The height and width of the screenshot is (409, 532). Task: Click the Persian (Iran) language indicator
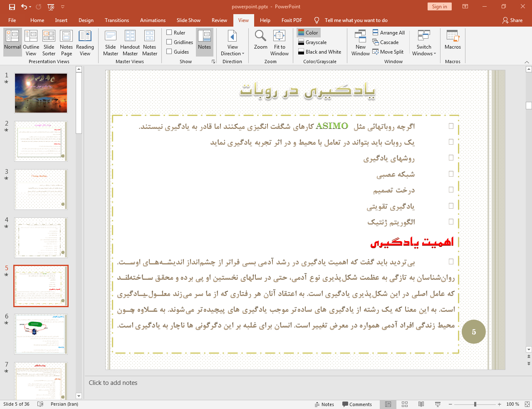click(x=64, y=404)
